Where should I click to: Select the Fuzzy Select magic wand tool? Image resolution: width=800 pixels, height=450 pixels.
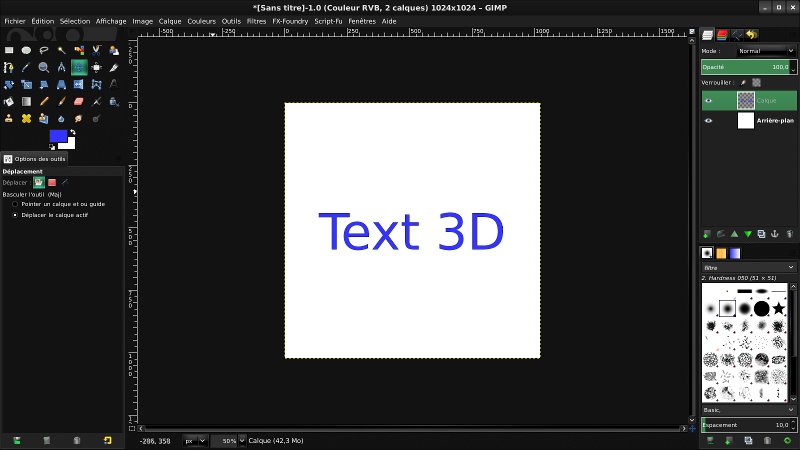(x=61, y=50)
